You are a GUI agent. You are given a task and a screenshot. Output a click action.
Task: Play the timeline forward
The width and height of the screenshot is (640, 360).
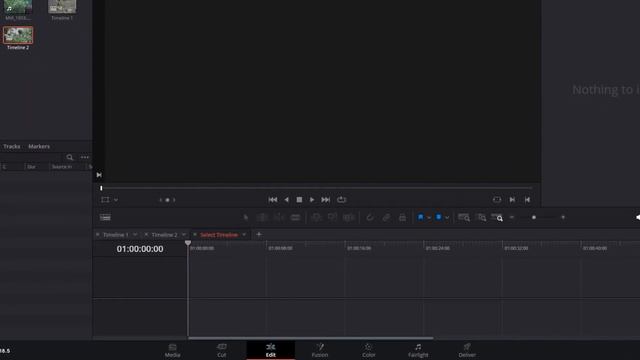pyautogui.click(x=312, y=200)
